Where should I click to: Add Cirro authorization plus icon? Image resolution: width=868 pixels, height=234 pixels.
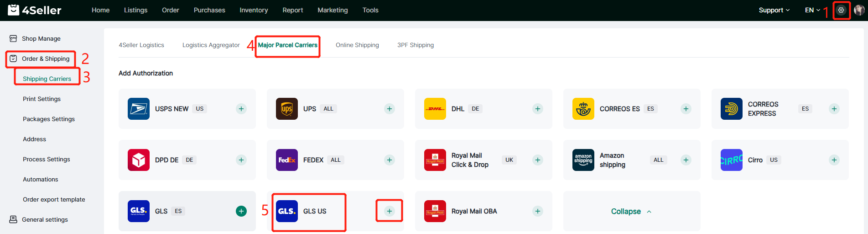[x=834, y=160]
